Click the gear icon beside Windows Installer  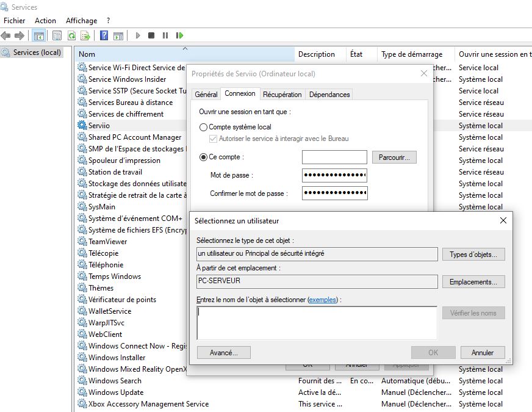tap(82, 357)
